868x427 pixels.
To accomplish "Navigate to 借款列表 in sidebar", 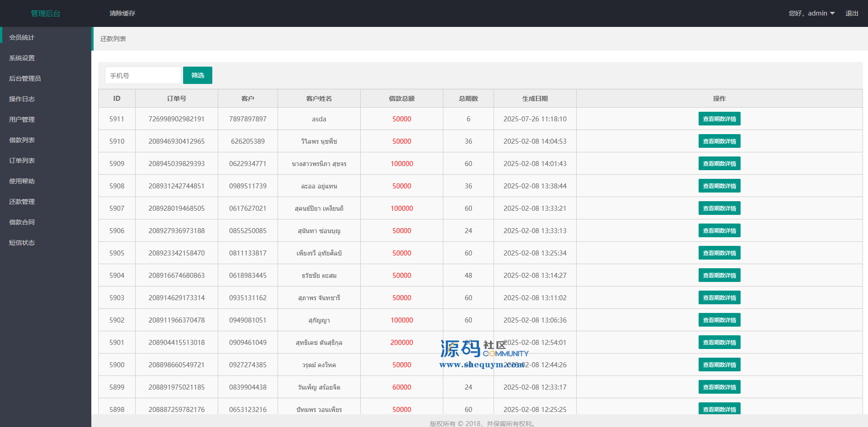I will pyautogui.click(x=22, y=140).
